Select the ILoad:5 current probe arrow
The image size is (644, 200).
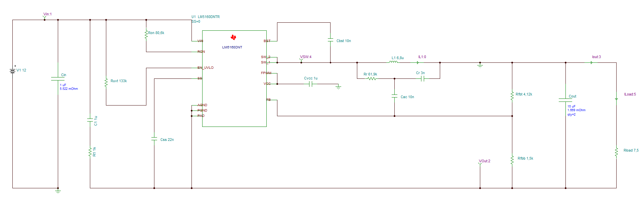click(x=616, y=99)
